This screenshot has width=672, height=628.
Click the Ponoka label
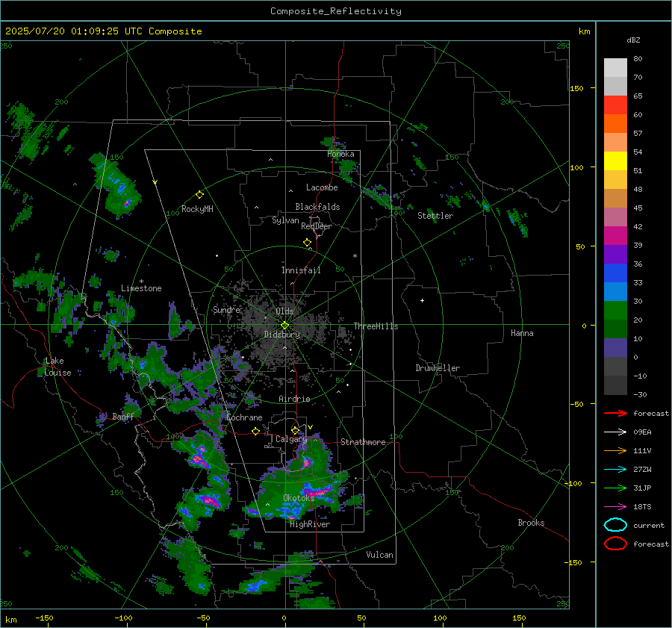click(x=340, y=154)
